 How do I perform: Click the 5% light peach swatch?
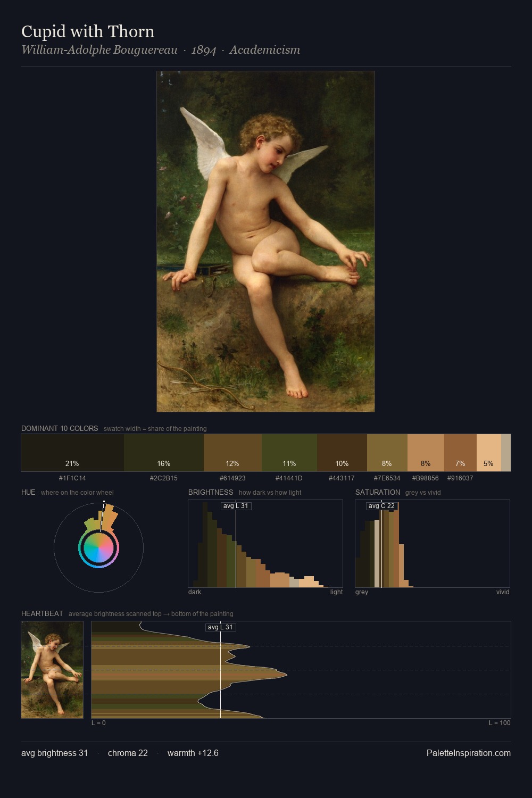click(489, 453)
